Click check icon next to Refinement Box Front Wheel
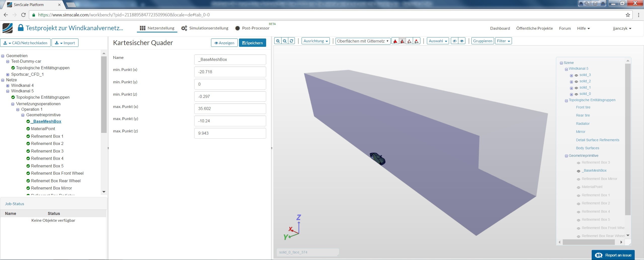The image size is (644, 260). (x=28, y=173)
